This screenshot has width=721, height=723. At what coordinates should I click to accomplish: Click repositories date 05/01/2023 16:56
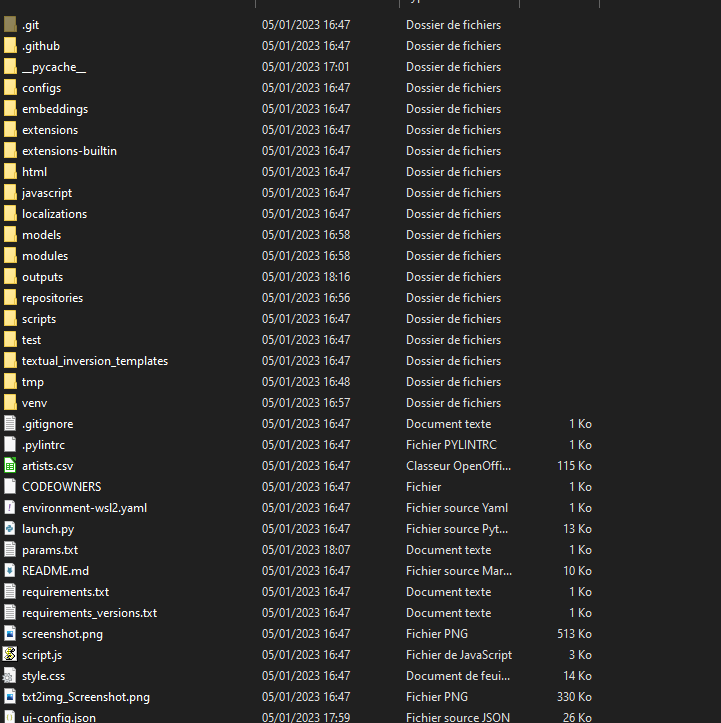point(306,297)
